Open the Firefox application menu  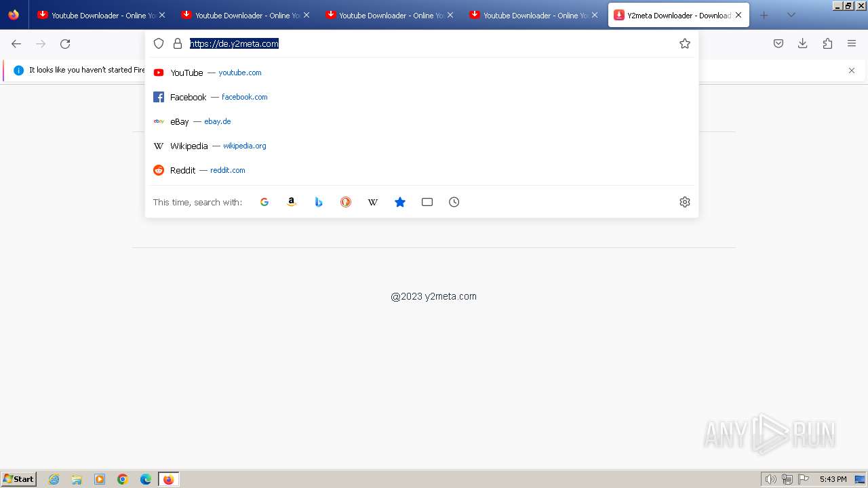pos(852,43)
